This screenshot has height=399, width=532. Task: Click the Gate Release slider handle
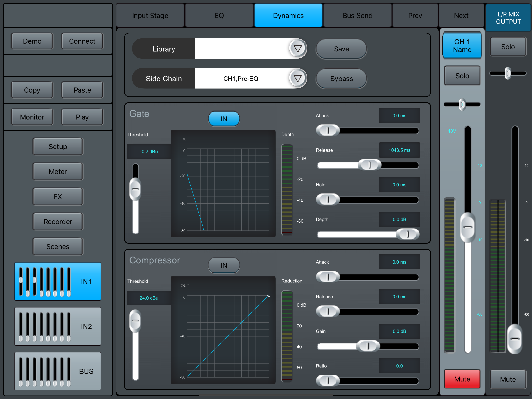point(369,165)
